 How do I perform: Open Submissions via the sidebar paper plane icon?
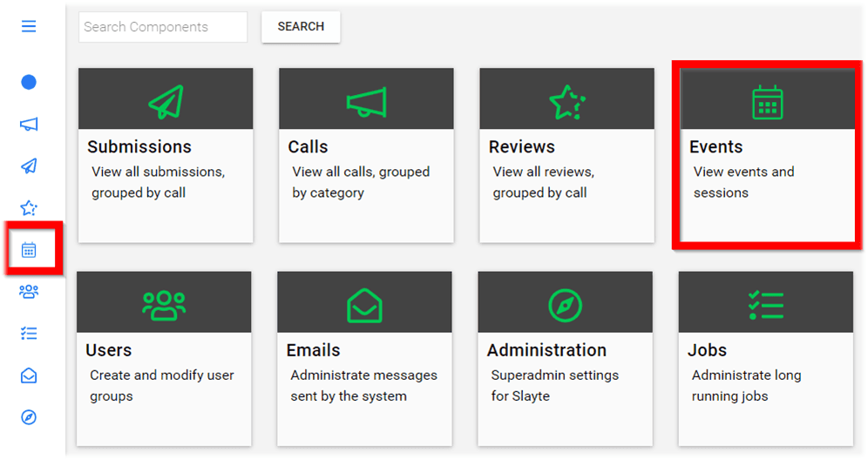(29, 166)
